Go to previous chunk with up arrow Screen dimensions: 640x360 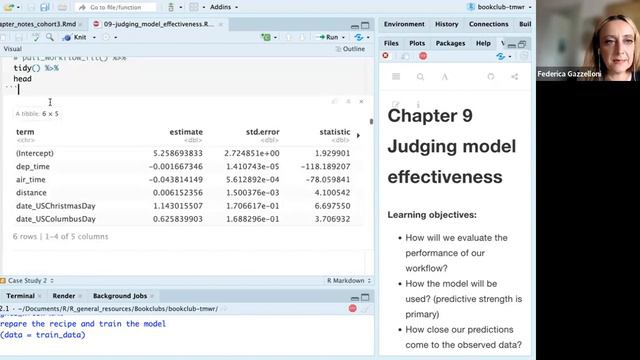(x=289, y=37)
